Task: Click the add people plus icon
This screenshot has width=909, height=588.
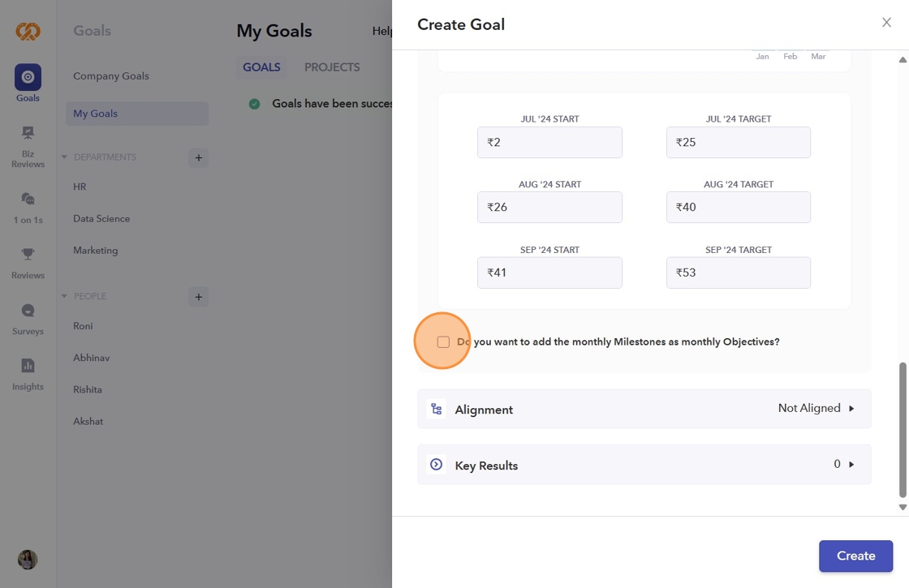Action: [198, 296]
